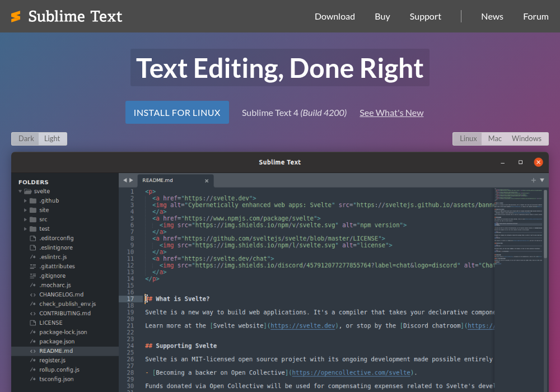Go to previous tab with left arrow
The image size is (560, 392).
(125, 180)
